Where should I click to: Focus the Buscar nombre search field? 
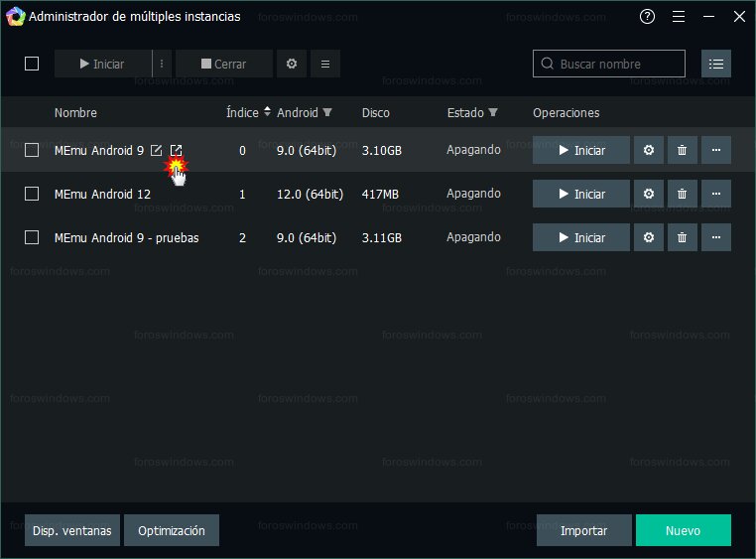click(x=609, y=64)
